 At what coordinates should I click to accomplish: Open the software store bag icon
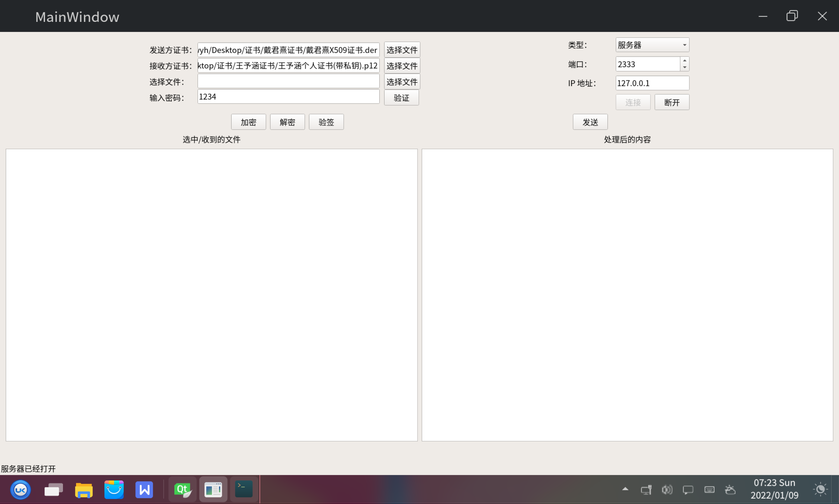[114, 490]
